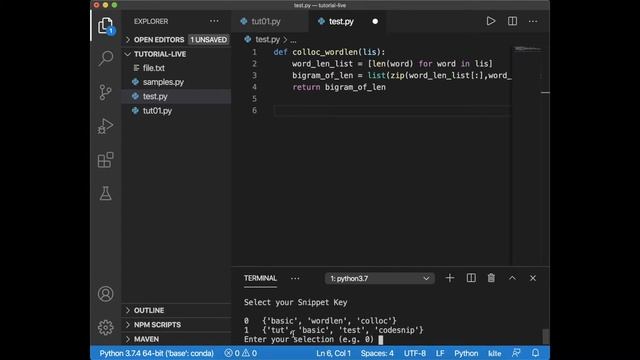Click test.py in the breadcrumb

point(267,40)
